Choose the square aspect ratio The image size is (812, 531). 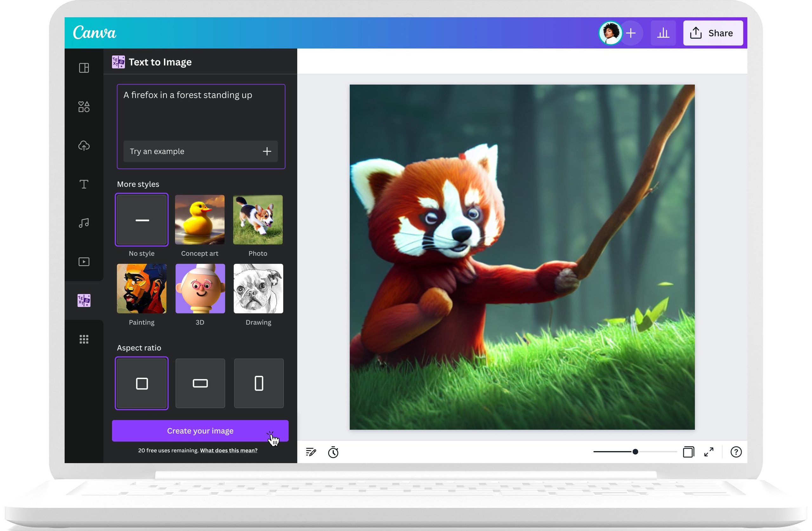(x=141, y=383)
